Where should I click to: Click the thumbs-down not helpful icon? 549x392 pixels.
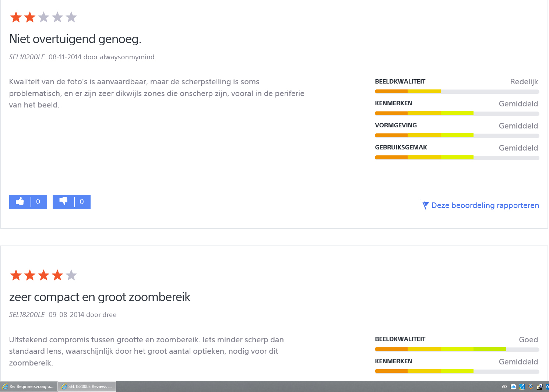[63, 201]
